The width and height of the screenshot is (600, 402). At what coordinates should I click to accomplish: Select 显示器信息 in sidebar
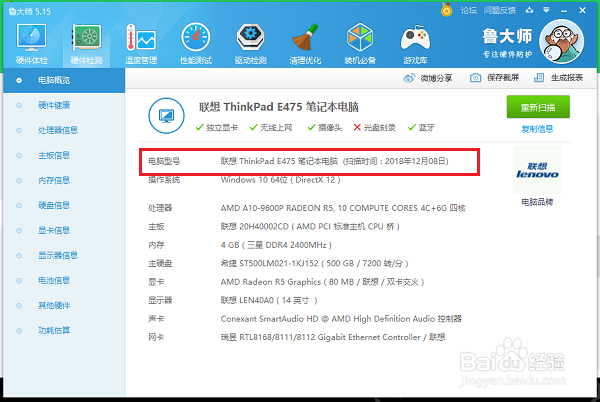click(64, 256)
